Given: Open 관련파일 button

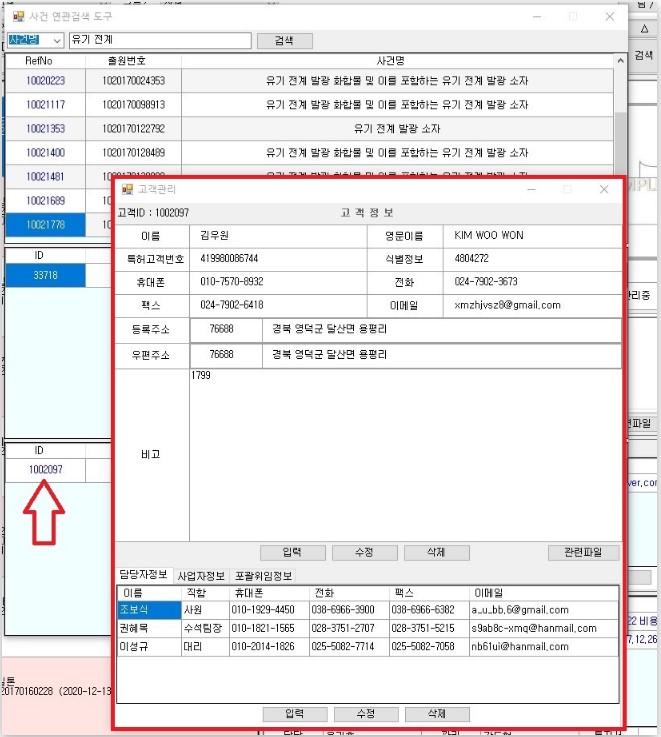Looking at the screenshot, I should tap(583, 553).
